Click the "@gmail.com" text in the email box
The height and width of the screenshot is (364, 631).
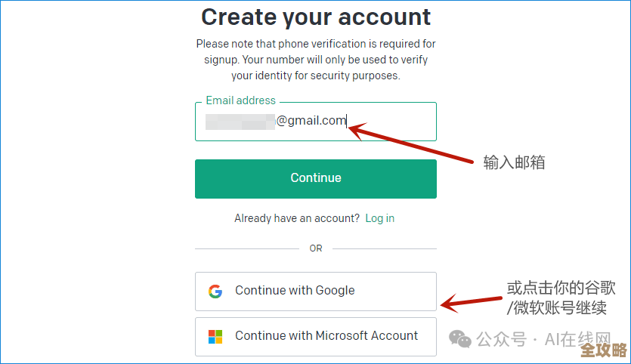coord(311,120)
